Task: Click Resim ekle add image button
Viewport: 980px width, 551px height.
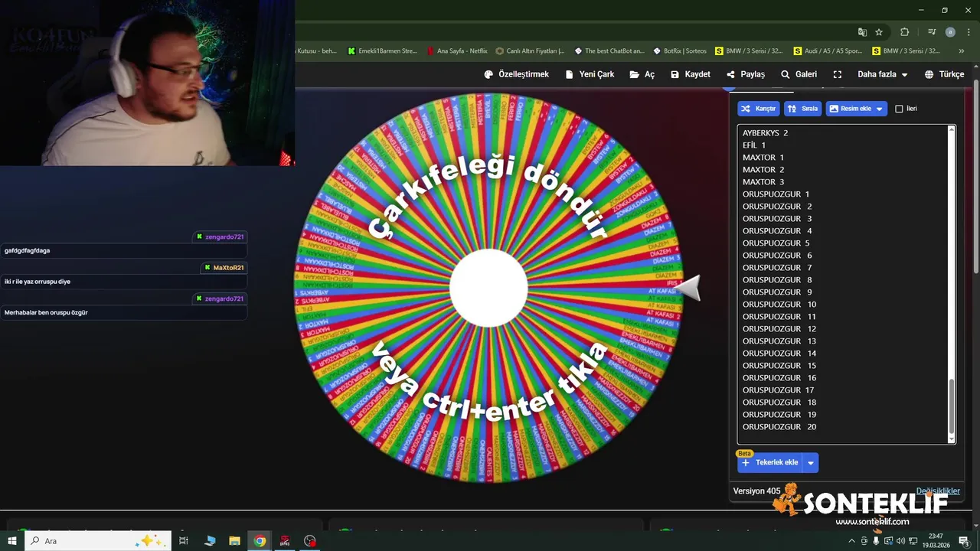Action: [849, 109]
